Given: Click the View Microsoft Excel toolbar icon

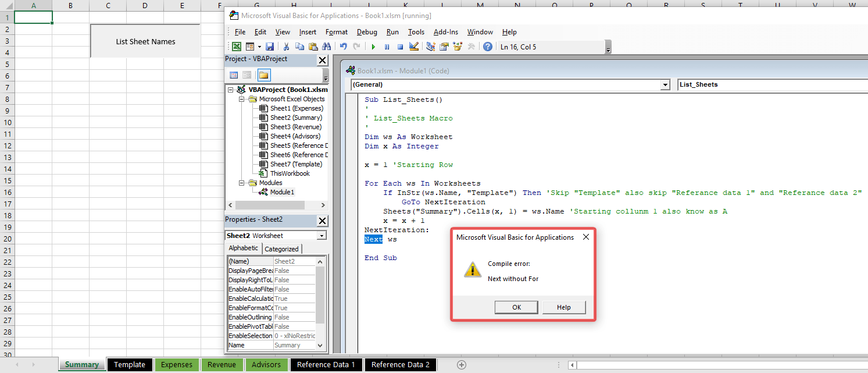Looking at the screenshot, I should 237,47.
